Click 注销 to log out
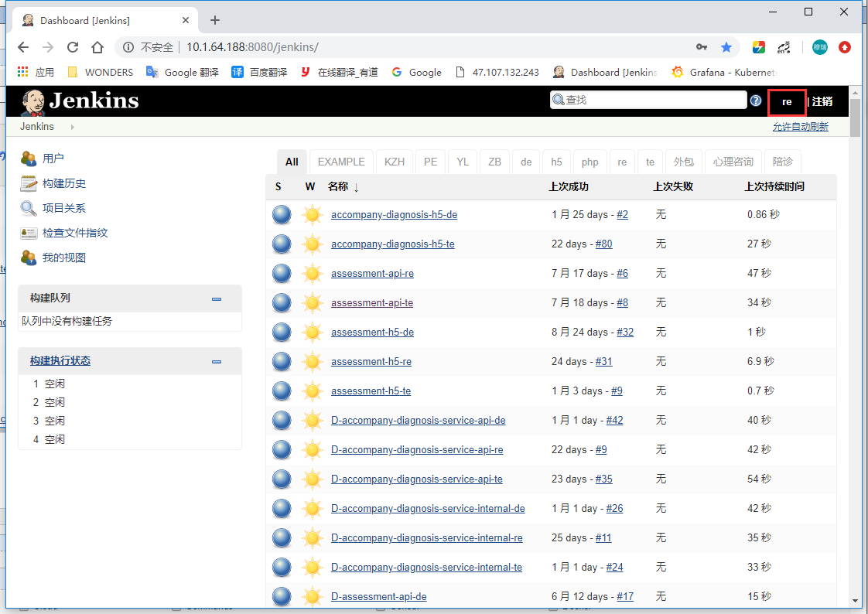Image resolution: width=868 pixels, height=614 pixels. [822, 101]
